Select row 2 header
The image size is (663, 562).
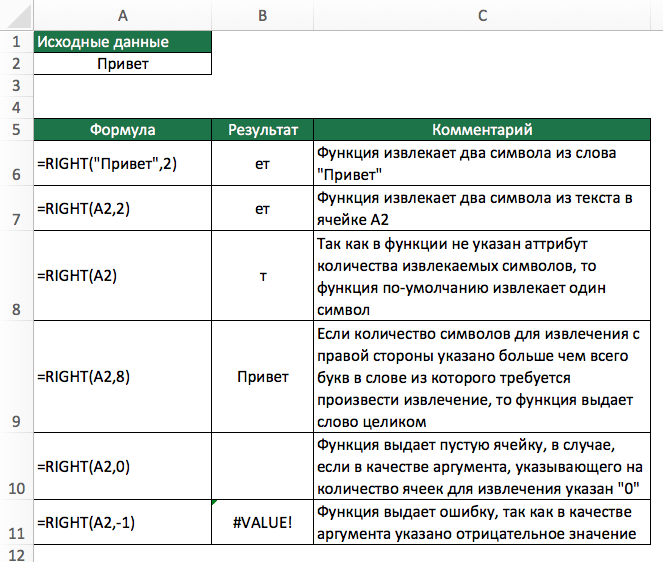(16, 63)
